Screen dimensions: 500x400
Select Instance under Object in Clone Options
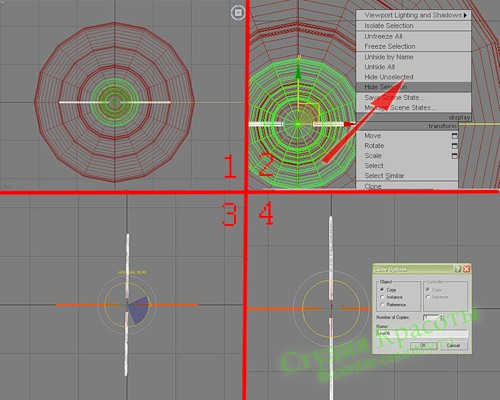coord(382,297)
